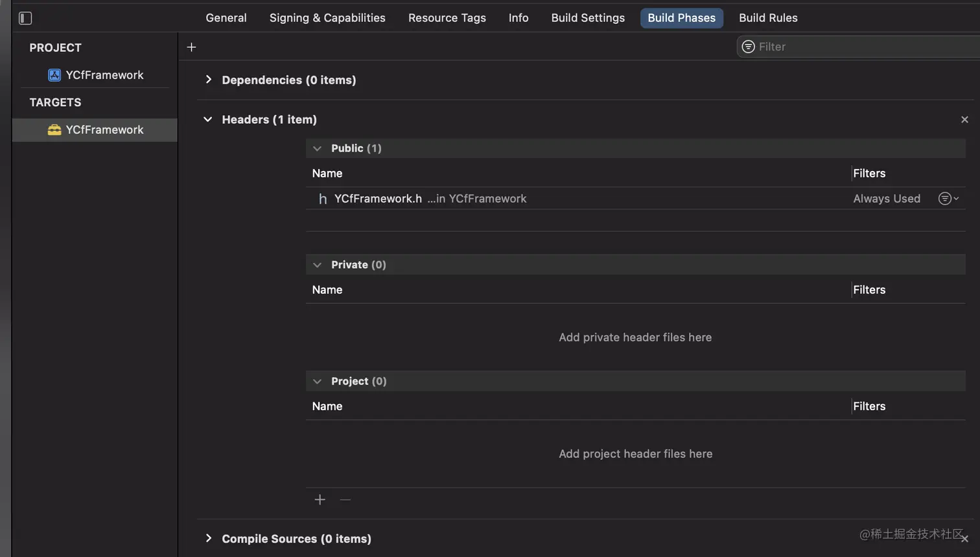Click the Always Used filter value
This screenshot has width=980, height=557.
click(x=887, y=199)
